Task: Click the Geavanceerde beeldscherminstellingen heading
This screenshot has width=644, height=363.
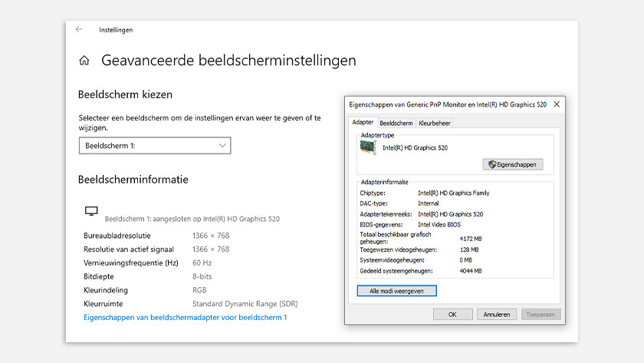Action: click(x=228, y=60)
